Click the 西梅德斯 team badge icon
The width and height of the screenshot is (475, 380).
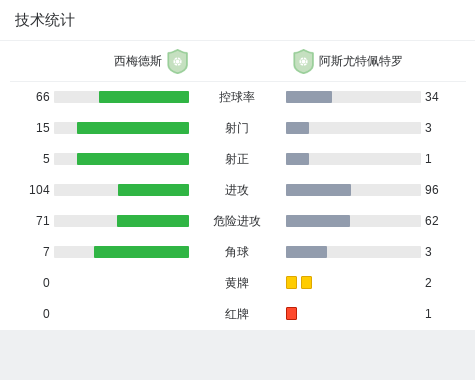click(178, 61)
